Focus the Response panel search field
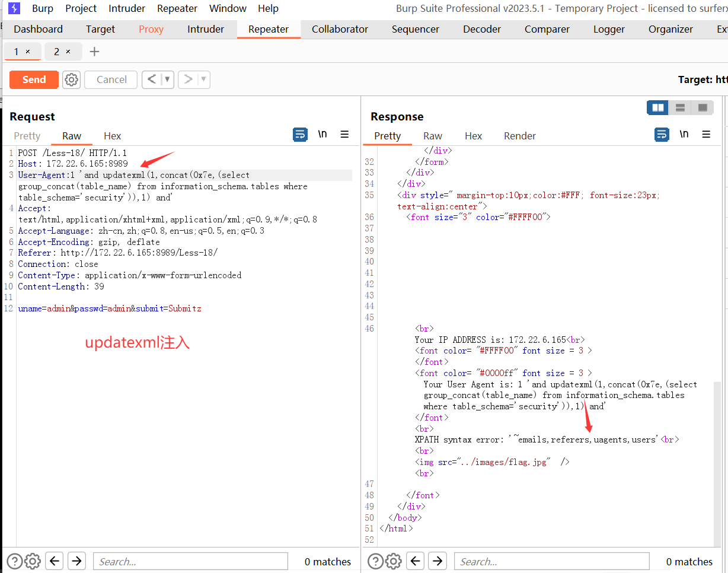 pyautogui.click(x=551, y=561)
